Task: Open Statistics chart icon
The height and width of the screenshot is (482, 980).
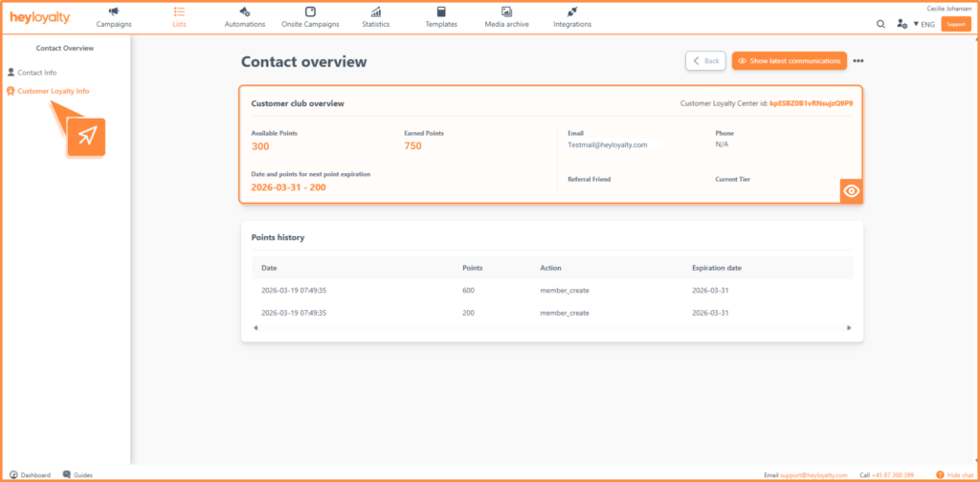Action: [375, 11]
